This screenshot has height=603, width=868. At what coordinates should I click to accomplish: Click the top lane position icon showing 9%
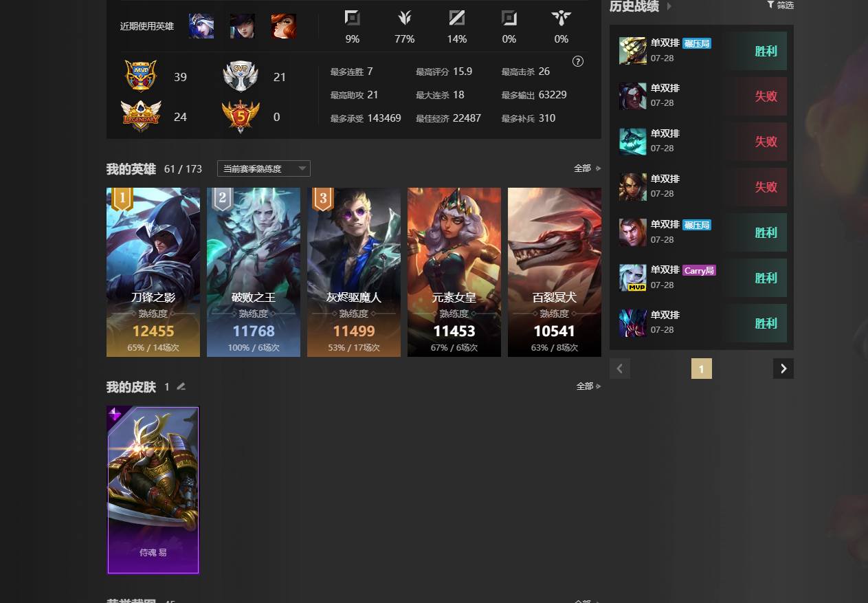(352, 18)
